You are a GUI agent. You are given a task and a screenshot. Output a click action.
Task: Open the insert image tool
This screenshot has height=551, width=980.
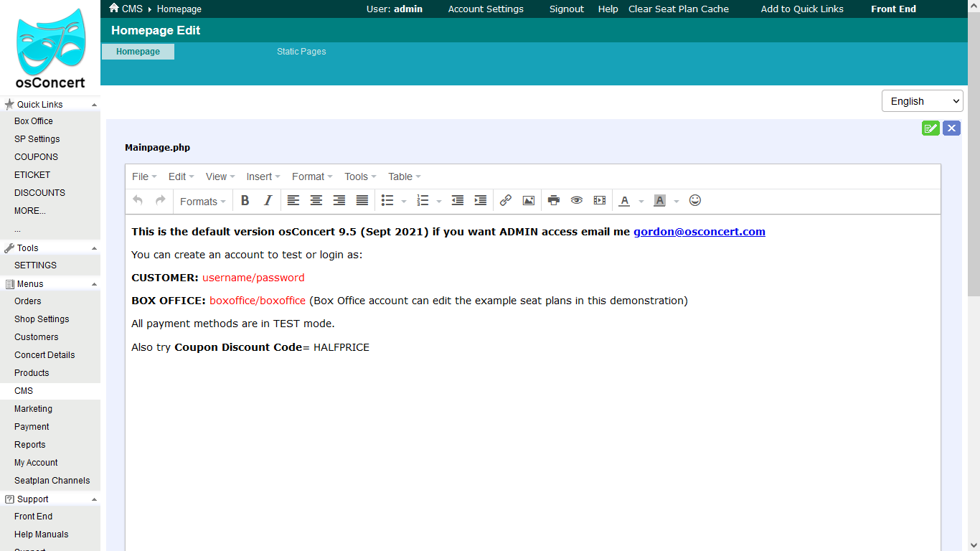(x=529, y=201)
